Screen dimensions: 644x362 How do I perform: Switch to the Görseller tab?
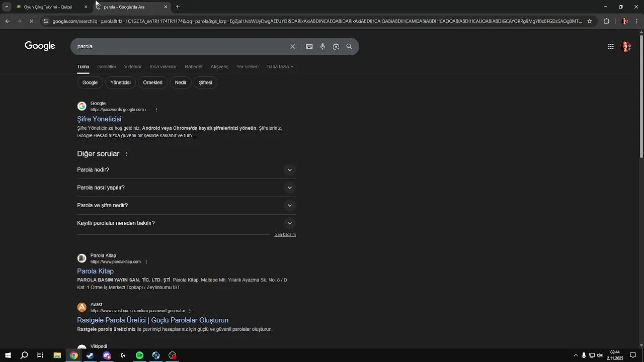coord(107,67)
